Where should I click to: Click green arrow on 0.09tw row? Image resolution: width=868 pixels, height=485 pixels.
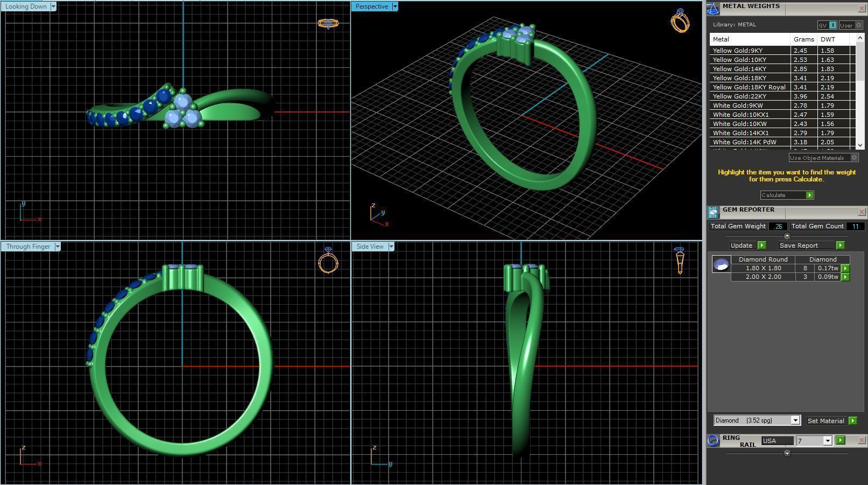[x=845, y=277]
